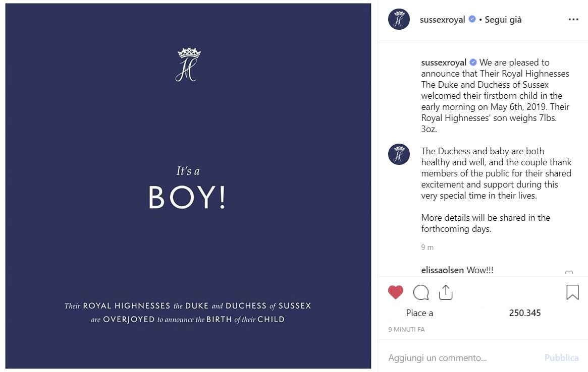The height and width of the screenshot is (372, 588).
Task: Click the comment speech bubble icon
Action: [x=421, y=292]
